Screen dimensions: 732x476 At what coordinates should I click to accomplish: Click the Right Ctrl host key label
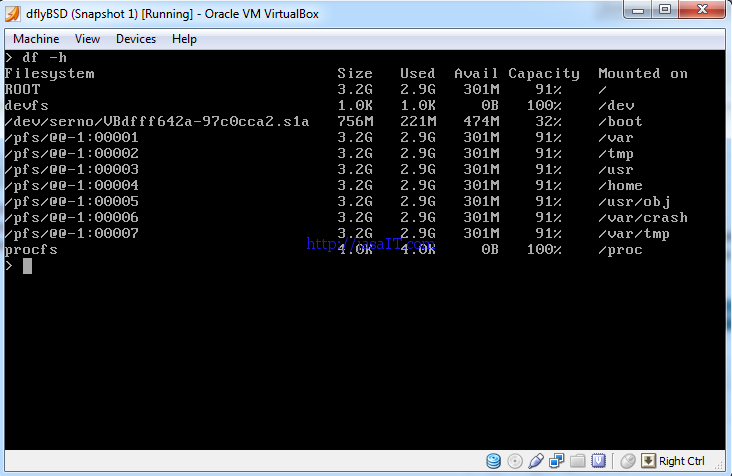(682, 461)
